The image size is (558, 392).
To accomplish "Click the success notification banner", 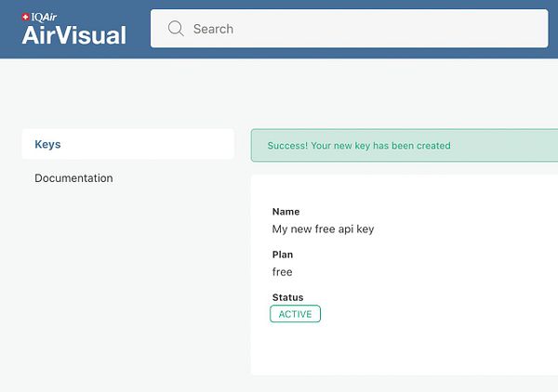I will (x=465, y=145).
